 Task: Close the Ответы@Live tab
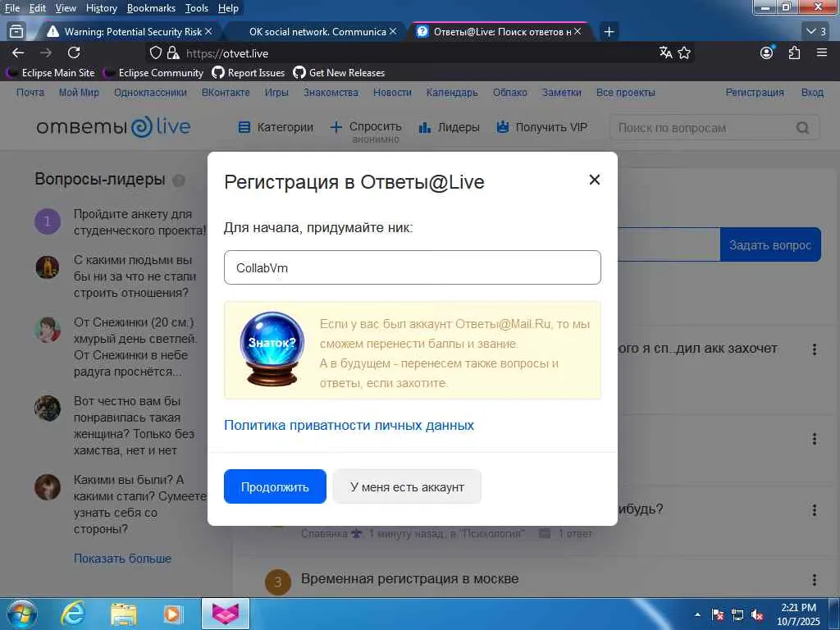click(x=577, y=32)
